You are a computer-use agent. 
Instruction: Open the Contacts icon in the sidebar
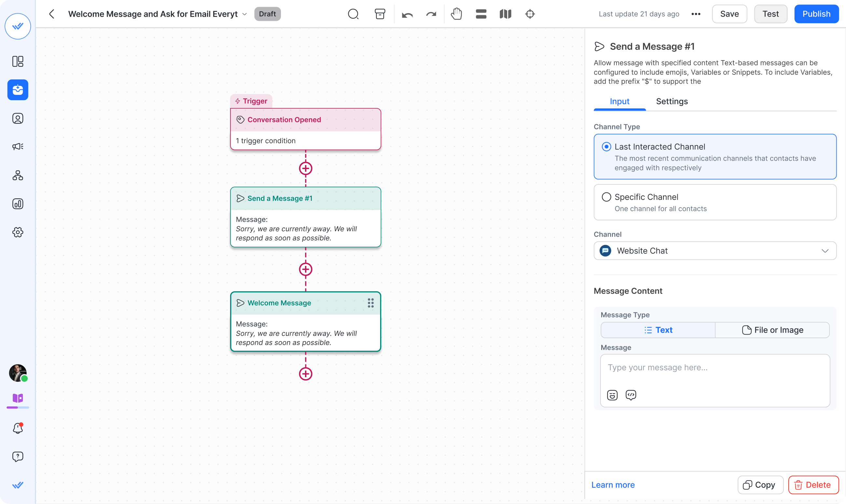pos(18,118)
